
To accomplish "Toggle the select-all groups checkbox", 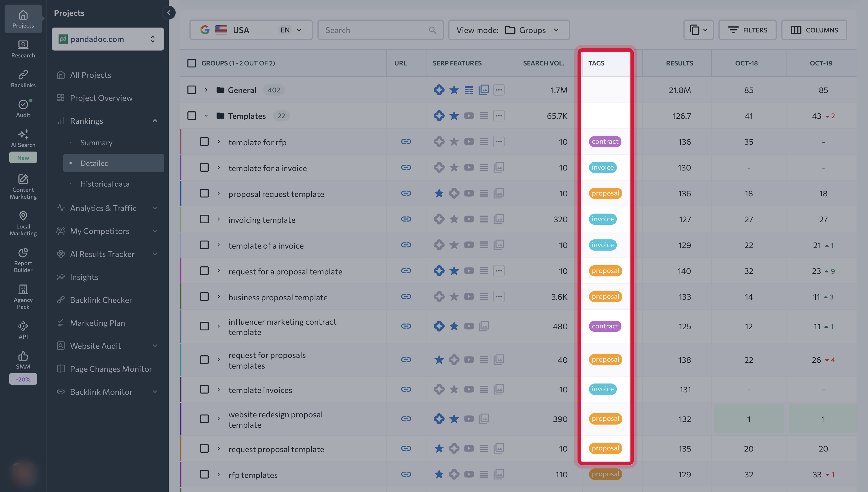I will 191,63.
